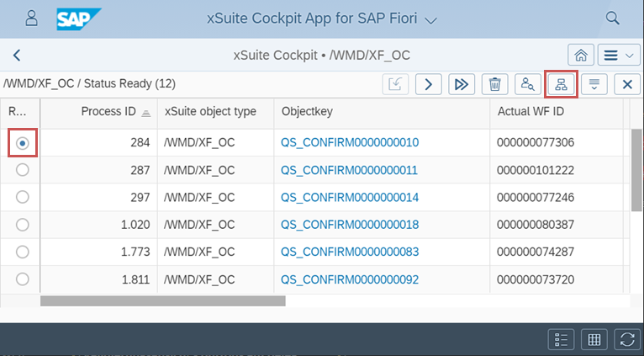
Task: Click the refresh icon in footer
Action: pyautogui.click(x=625, y=339)
